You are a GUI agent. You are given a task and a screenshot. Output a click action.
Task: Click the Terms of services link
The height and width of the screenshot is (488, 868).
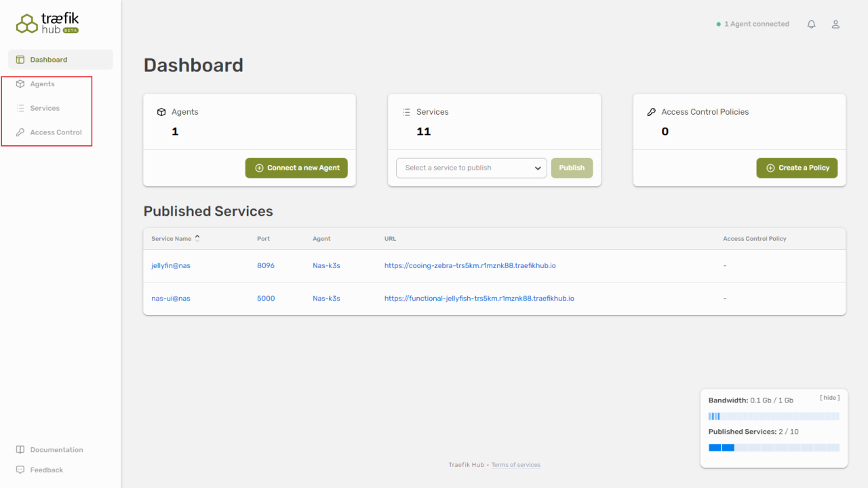coord(515,465)
